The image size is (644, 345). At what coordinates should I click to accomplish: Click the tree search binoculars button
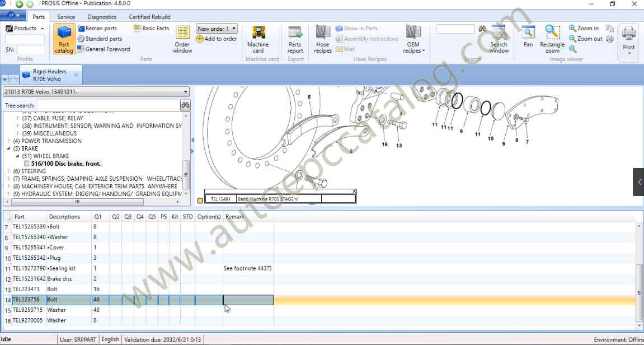click(x=185, y=105)
